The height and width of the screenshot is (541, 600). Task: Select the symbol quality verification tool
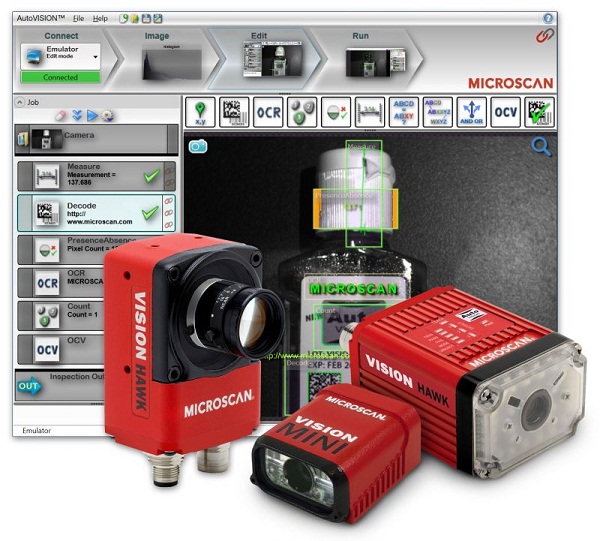(x=540, y=112)
